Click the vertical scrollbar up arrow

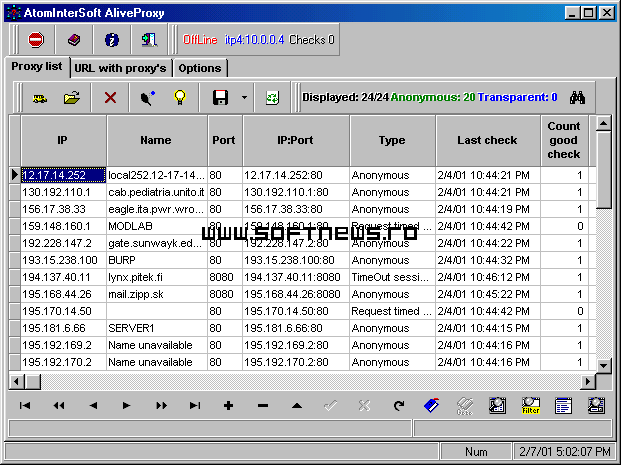tap(604, 124)
